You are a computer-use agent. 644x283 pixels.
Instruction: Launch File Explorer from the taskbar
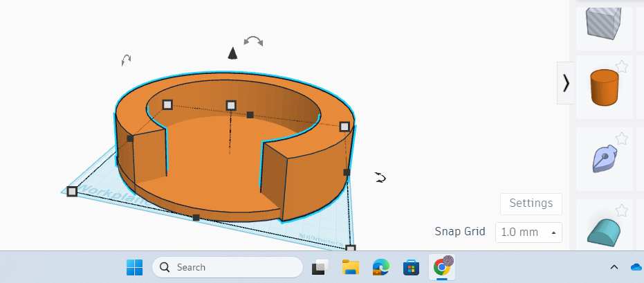pos(350,267)
